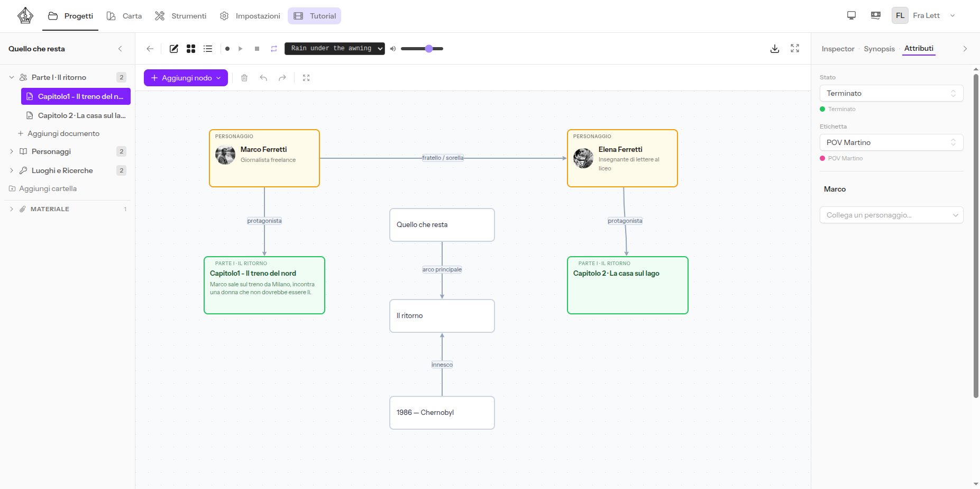Select the Quello che resta node
The image size is (980, 489).
click(442, 225)
